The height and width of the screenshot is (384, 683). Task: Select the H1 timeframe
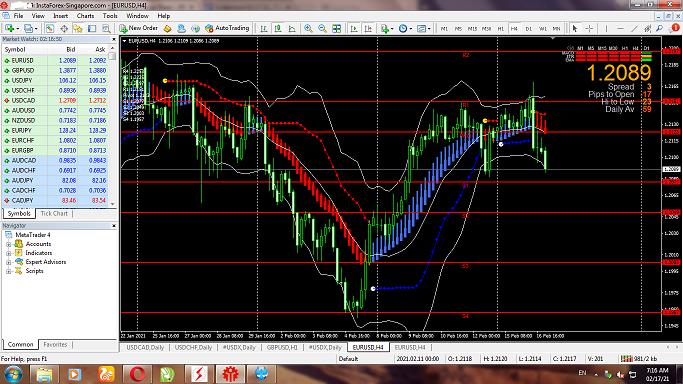coord(500,28)
